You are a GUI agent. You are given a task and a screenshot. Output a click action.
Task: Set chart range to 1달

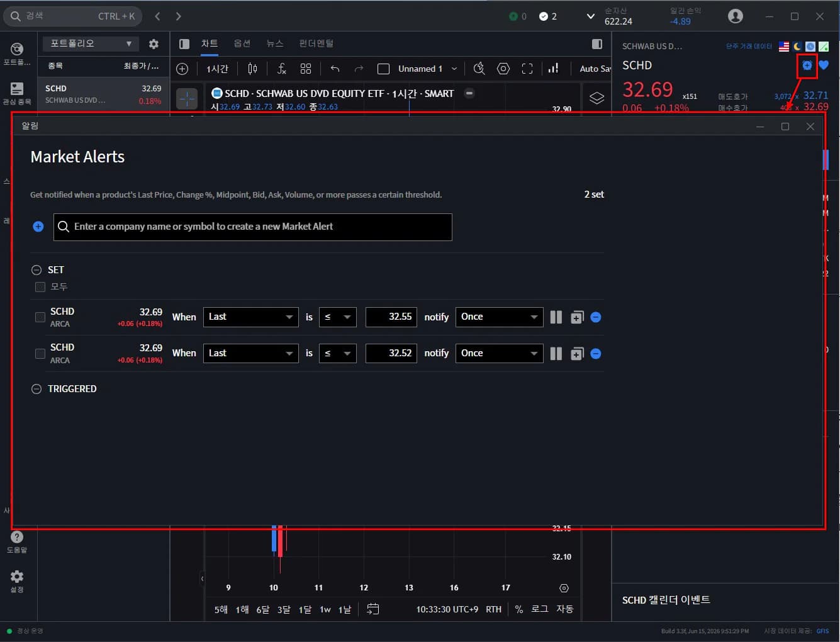305,609
